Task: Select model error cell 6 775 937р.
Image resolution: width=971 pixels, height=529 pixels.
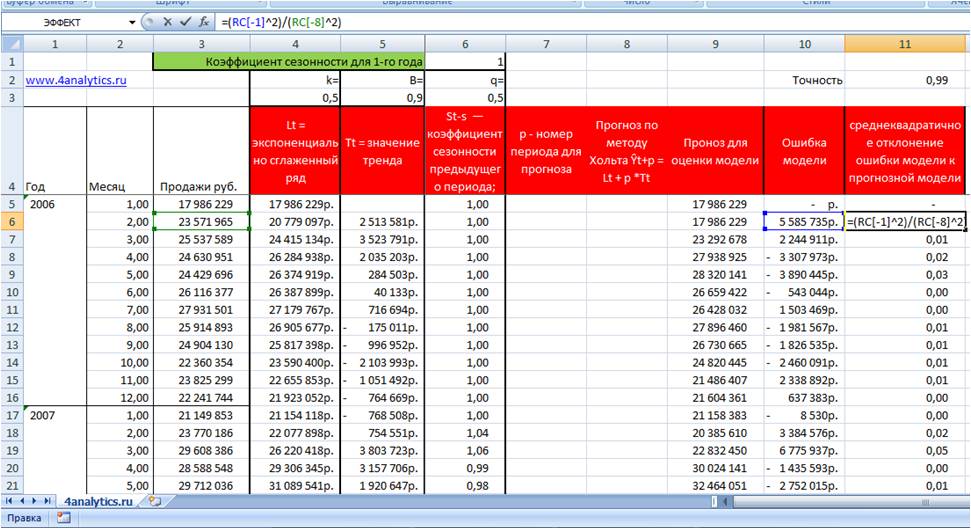Action: coord(804,450)
